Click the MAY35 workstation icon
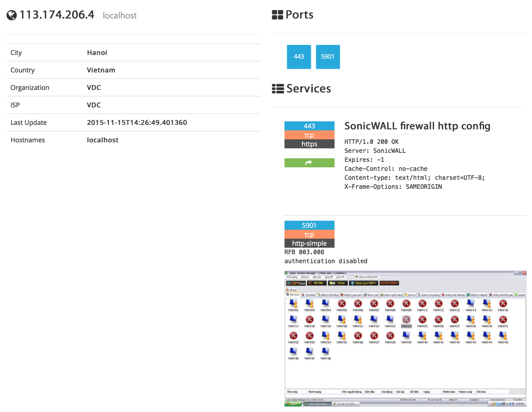Viewport: 532px width, 412px height. [x=342, y=335]
